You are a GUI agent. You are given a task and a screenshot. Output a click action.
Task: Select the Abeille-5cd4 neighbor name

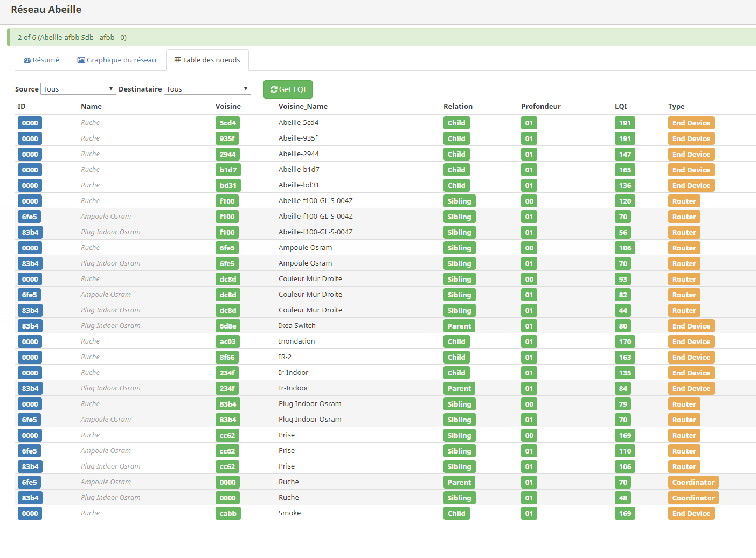click(299, 122)
